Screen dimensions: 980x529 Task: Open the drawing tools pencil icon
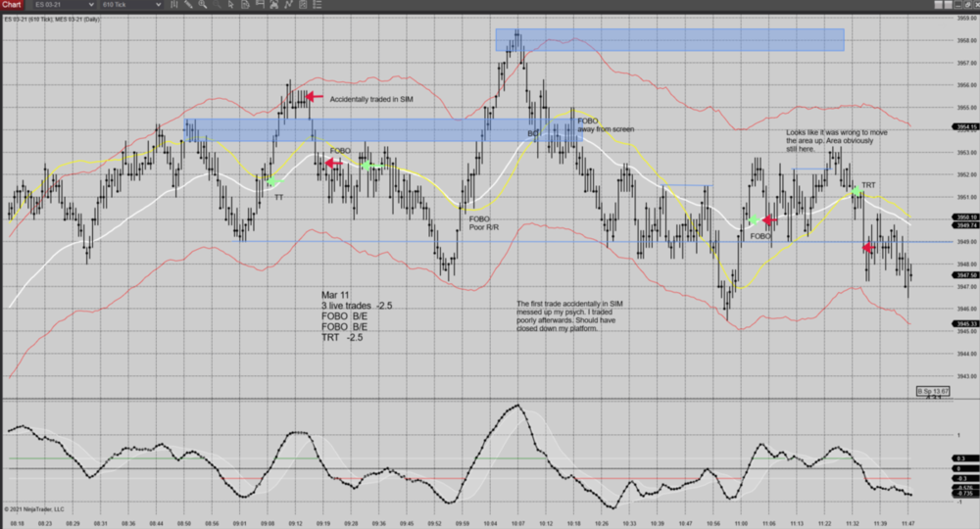(x=188, y=5)
